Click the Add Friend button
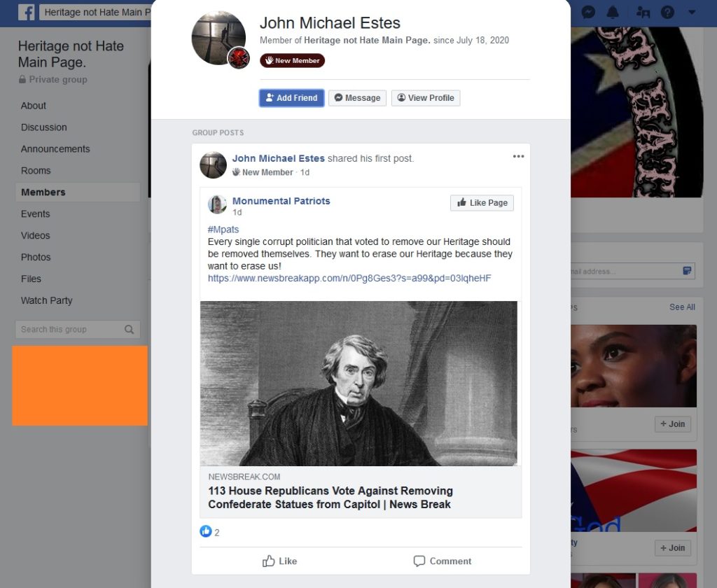Viewport: 717px width, 588px height. (292, 98)
